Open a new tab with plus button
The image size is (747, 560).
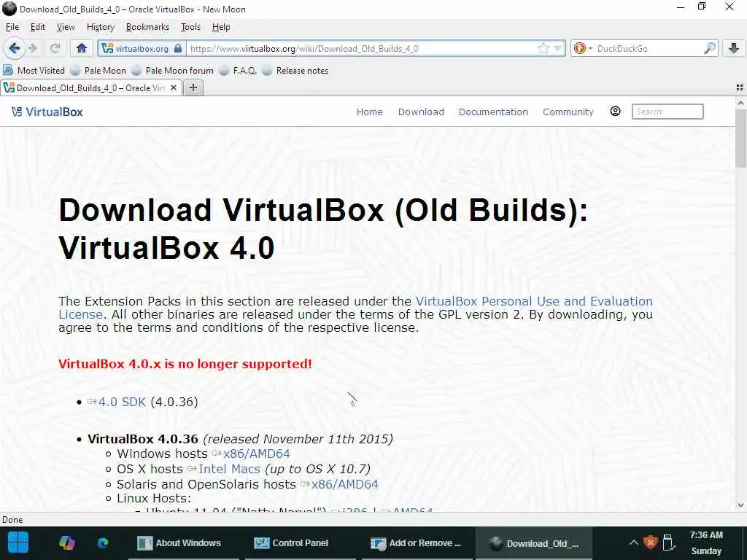193,87
